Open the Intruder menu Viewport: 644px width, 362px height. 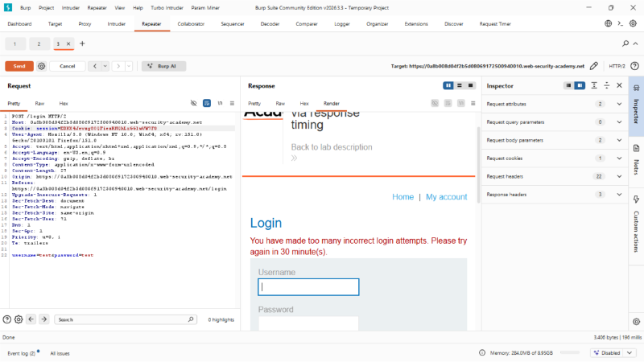pyautogui.click(x=71, y=8)
